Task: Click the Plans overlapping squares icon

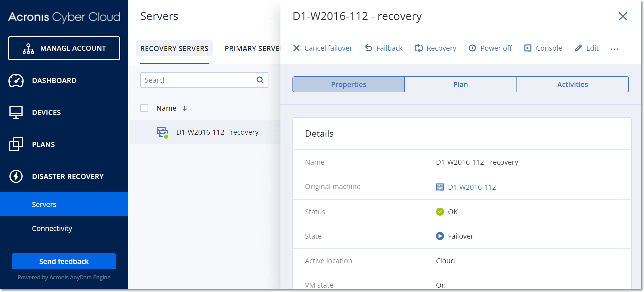Action: 16,144
